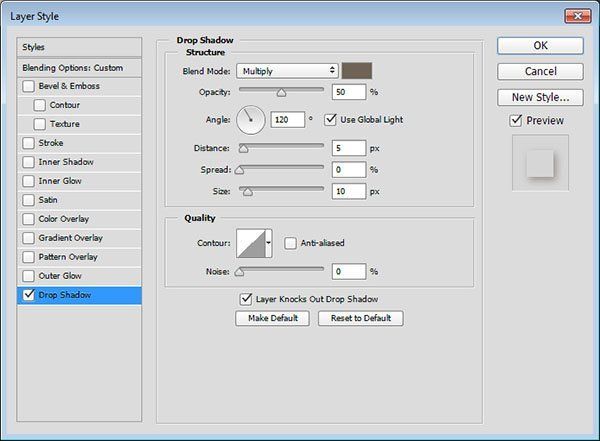Click the Make Default button
600x441 pixels.
[x=272, y=318]
